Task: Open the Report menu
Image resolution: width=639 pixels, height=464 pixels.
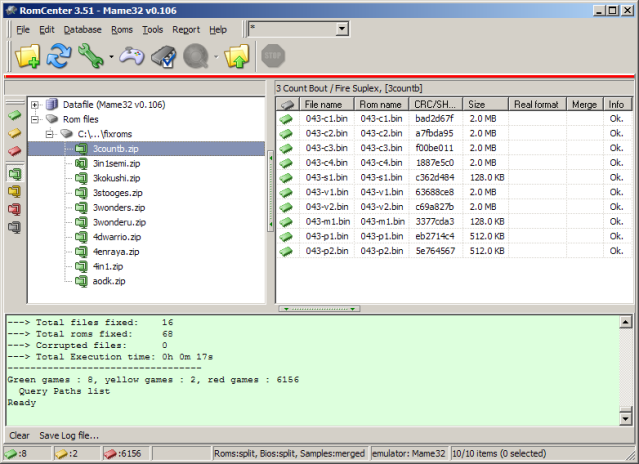Action: click(186, 30)
